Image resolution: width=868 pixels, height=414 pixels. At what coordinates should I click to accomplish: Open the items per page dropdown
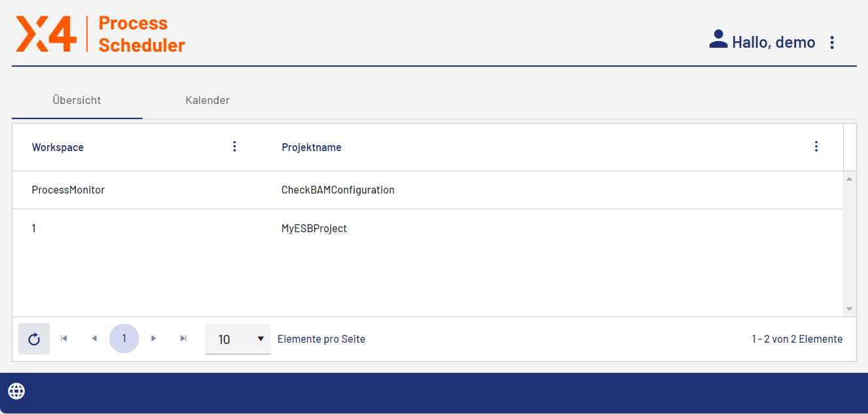[238, 339]
